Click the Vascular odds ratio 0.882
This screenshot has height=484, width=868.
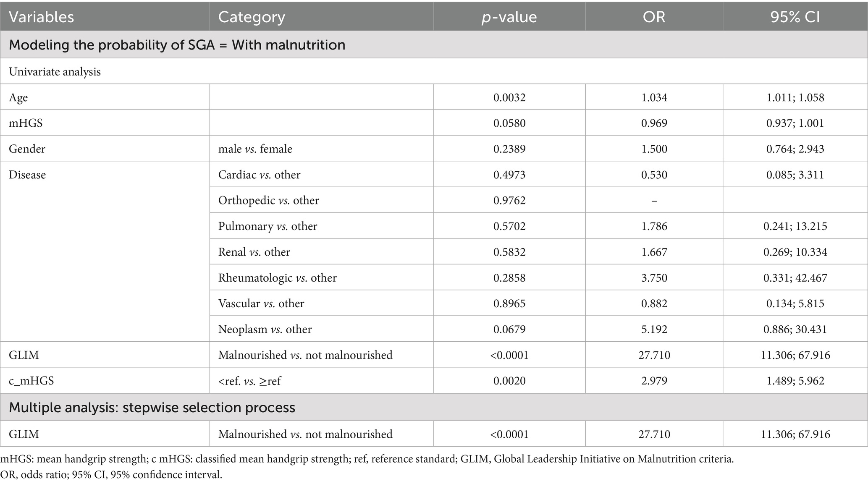(654, 303)
